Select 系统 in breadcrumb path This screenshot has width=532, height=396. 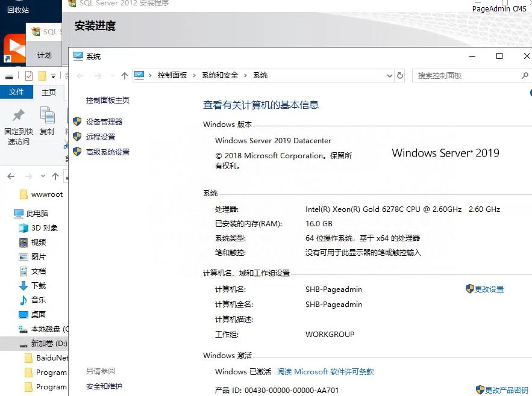coord(260,75)
